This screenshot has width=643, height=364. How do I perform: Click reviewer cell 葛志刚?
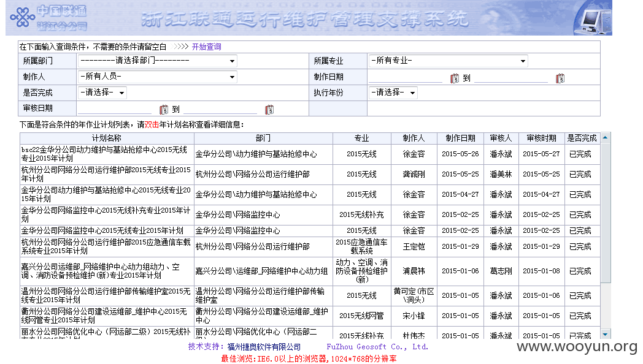pos(501,271)
